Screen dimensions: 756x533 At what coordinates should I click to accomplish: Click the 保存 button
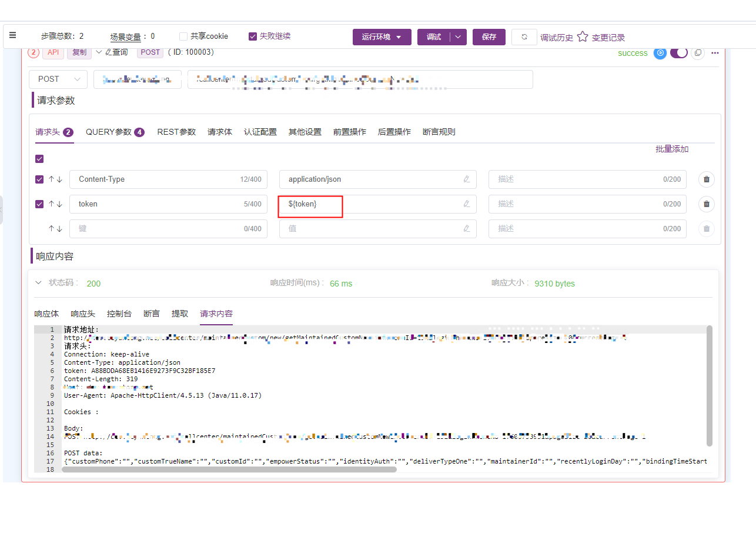point(489,37)
